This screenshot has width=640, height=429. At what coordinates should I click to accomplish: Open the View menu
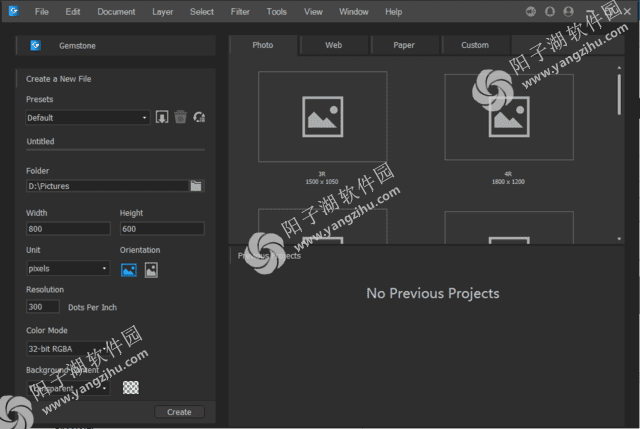click(313, 12)
